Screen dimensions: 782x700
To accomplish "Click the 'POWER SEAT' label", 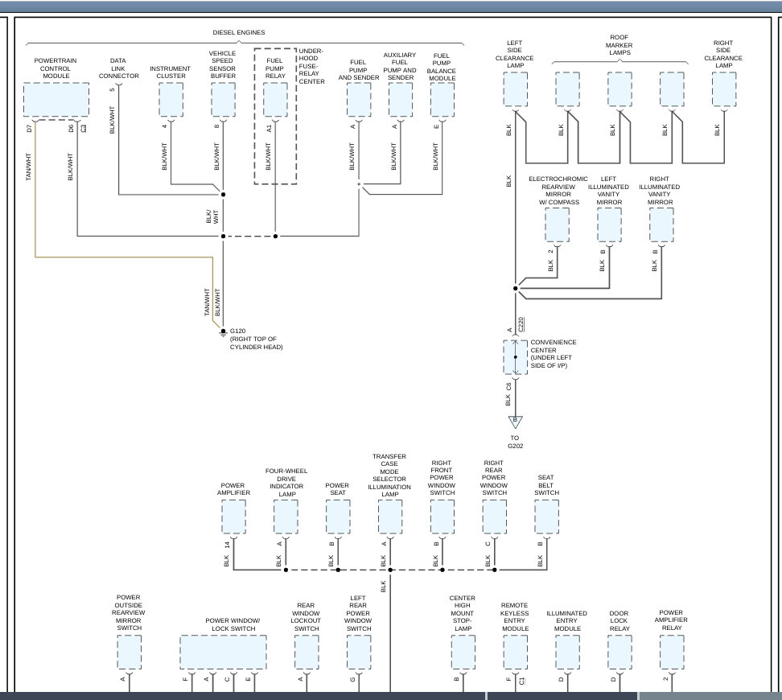I will tap(337, 489).
